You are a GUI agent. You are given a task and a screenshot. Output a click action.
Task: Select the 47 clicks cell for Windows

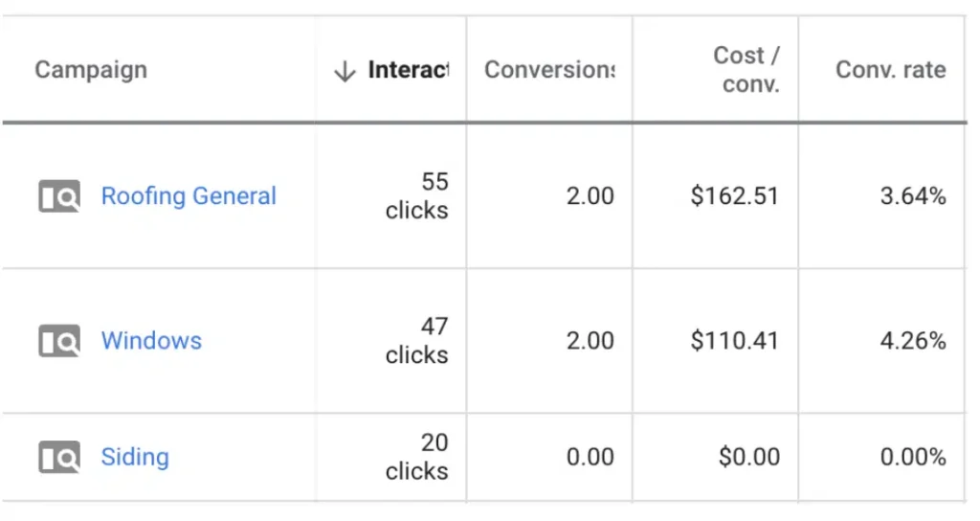pos(417,341)
